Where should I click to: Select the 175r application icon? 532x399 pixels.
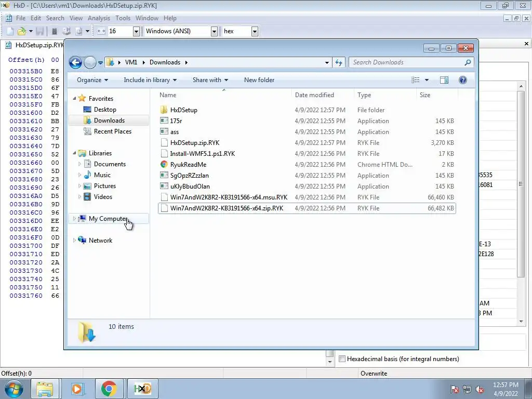tap(164, 121)
